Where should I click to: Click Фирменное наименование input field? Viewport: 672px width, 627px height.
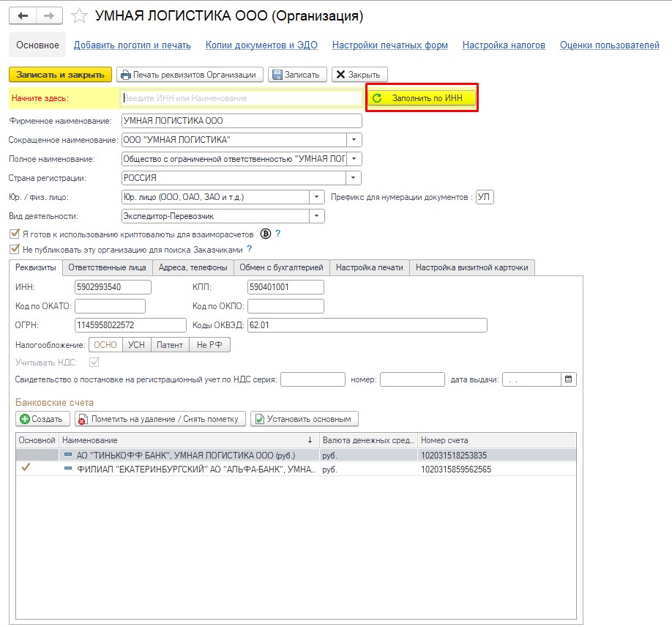[242, 121]
